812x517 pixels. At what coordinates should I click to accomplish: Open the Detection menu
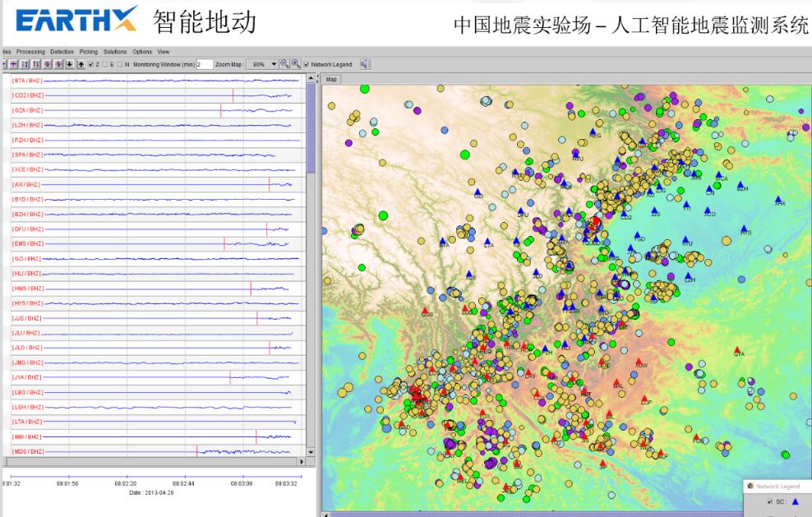62,52
